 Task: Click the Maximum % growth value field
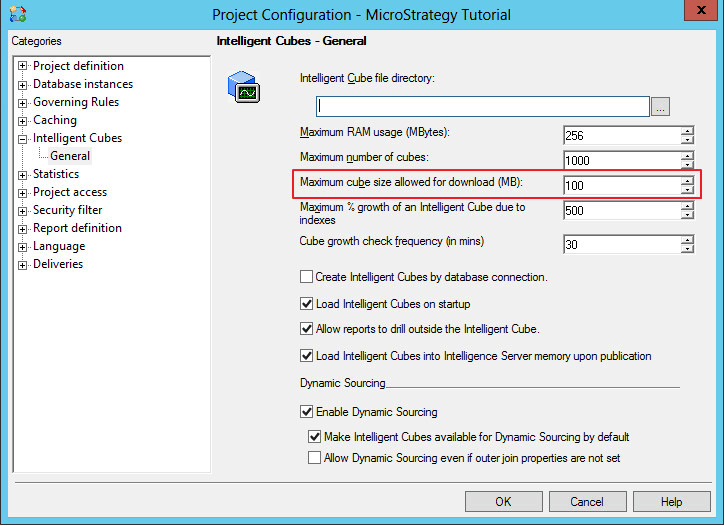(x=622, y=211)
